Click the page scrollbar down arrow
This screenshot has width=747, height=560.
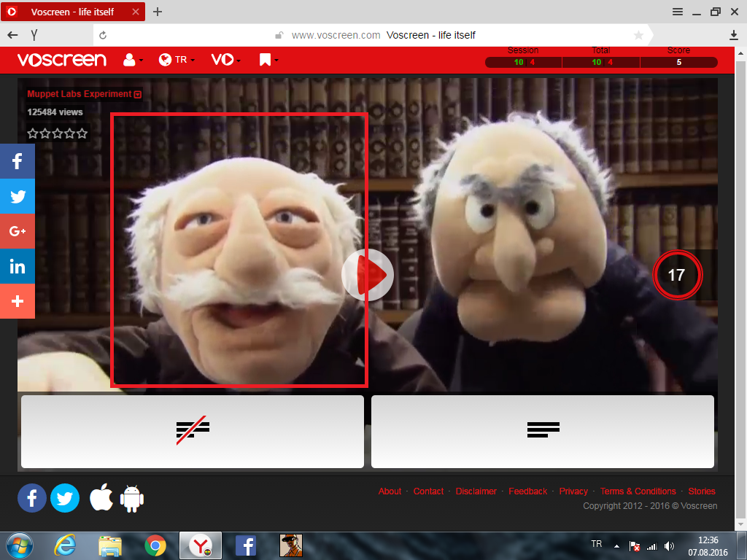[x=741, y=525]
